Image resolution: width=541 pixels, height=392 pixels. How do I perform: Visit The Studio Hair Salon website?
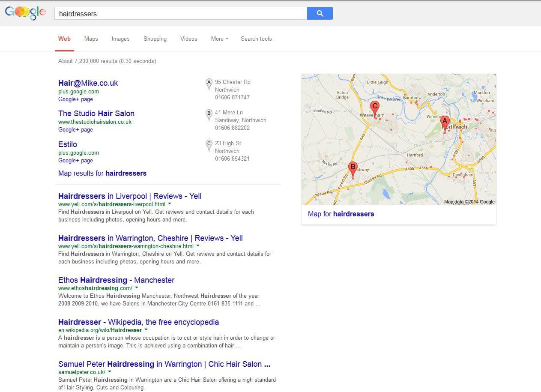pos(96,113)
